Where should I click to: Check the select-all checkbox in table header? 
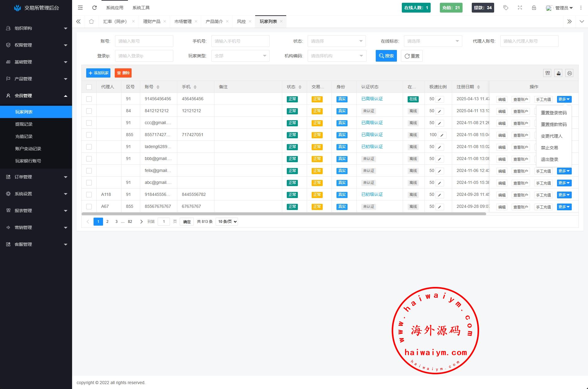tap(89, 87)
